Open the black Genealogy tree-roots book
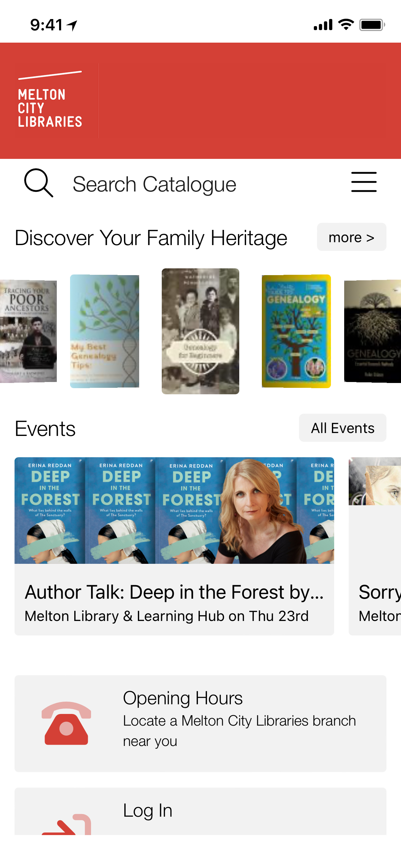This screenshot has width=401, height=868. point(373,331)
